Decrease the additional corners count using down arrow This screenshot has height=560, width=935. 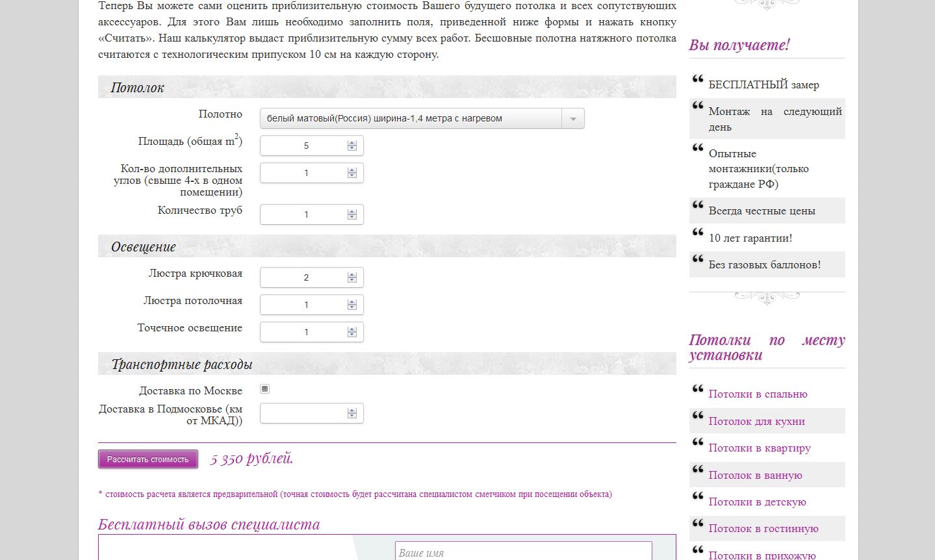[352, 175]
